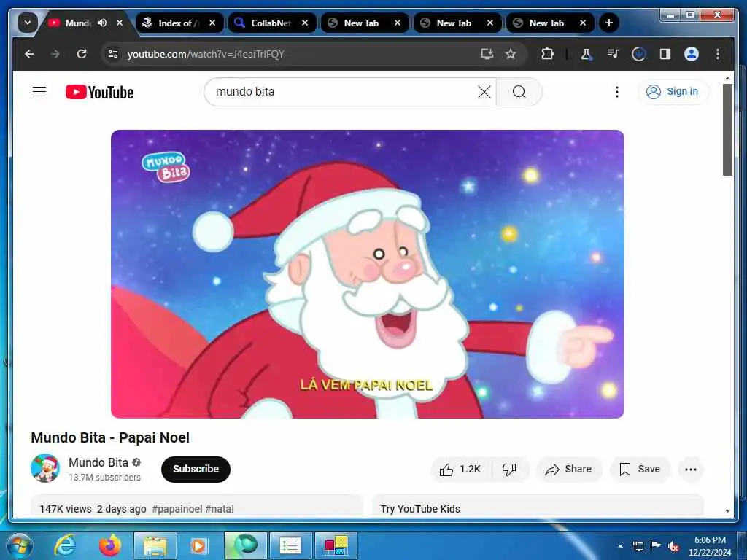Image resolution: width=747 pixels, height=560 pixels.
Task: Show downloads icon in toolbar
Action: click(639, 54)
